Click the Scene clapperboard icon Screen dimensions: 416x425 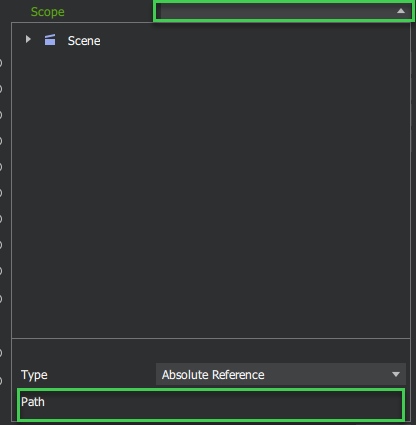point(50,40)
